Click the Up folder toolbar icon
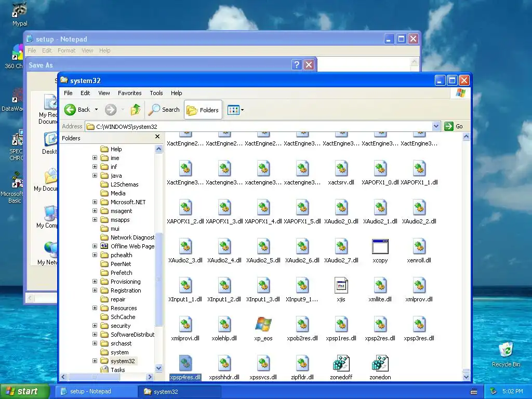This screenshot has height=399, width=532. (136, 110)
